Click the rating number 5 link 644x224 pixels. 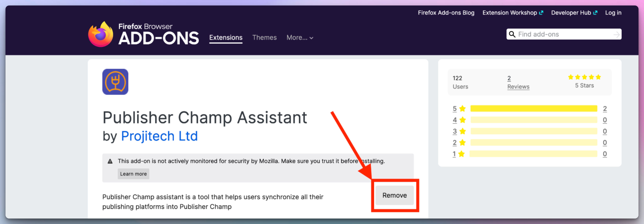tap(455, 109)
